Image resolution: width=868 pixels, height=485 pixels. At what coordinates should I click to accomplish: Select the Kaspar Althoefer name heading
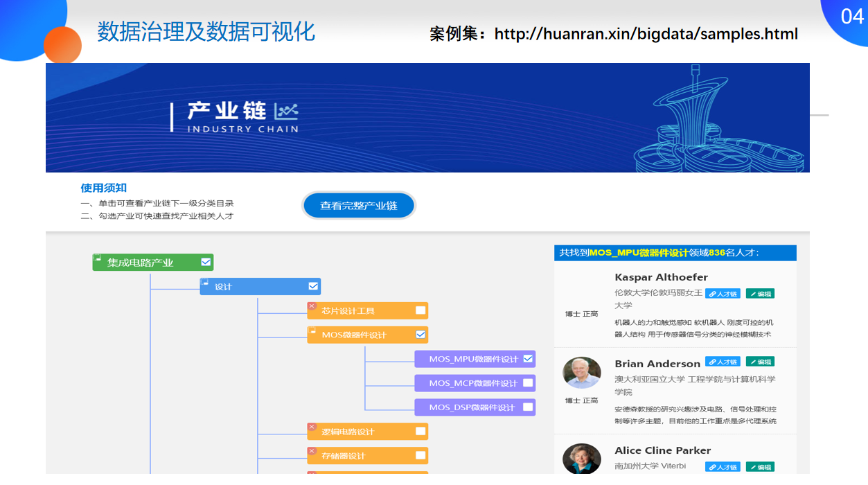pos(661,277)
